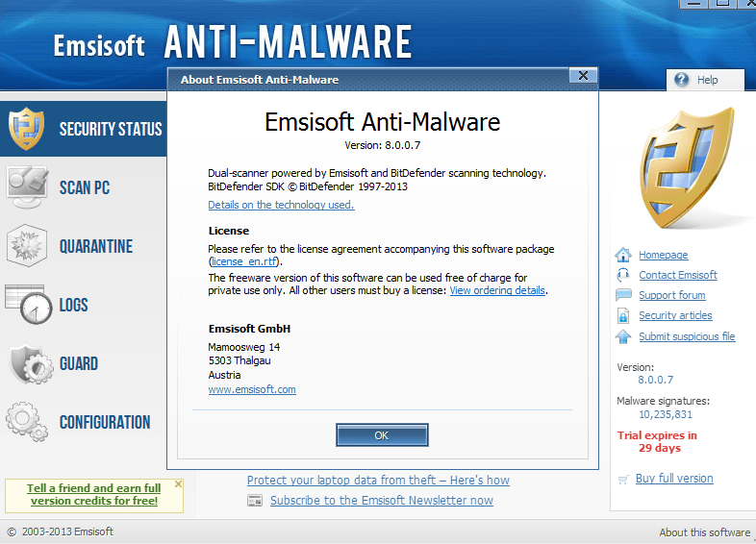This screenshot has height=544, width=756.
Task: Click the Security articles lock icon
Action: (623, 315)
